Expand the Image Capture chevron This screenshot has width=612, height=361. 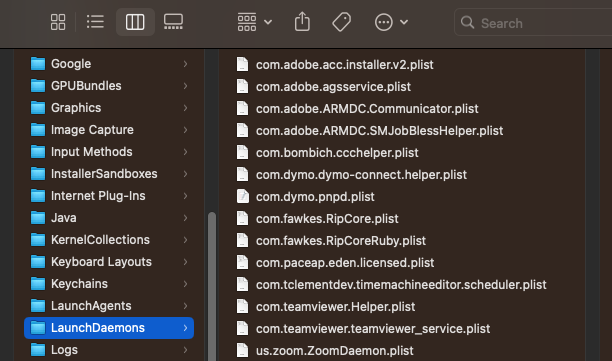[185, 130]
